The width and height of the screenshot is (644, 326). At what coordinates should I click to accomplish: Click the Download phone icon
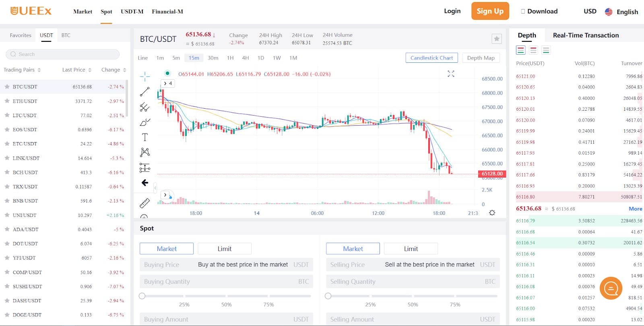tap(523, 11)
